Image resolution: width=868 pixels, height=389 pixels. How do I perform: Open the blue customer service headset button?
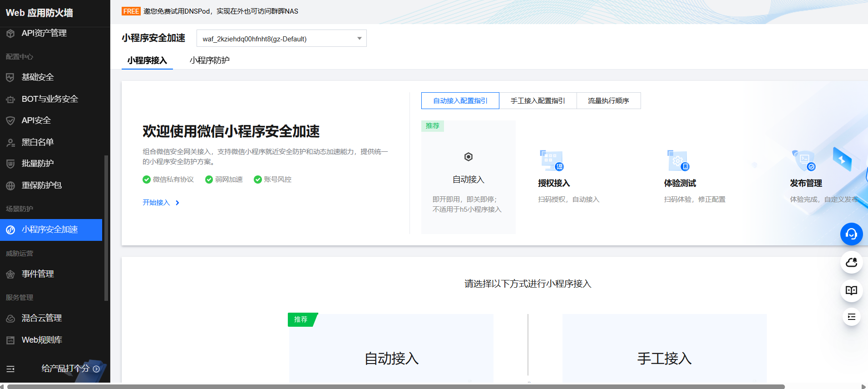[851, 234]
